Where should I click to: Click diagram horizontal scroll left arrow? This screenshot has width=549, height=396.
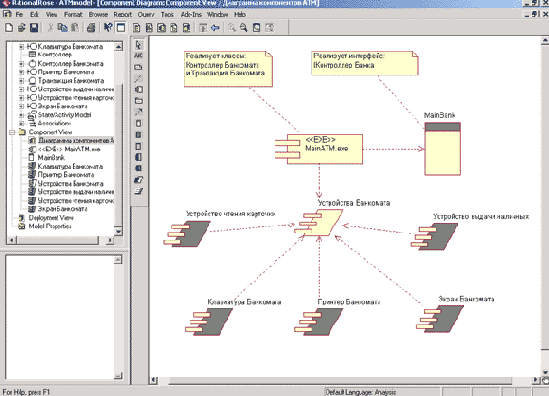tap(154, 380)
